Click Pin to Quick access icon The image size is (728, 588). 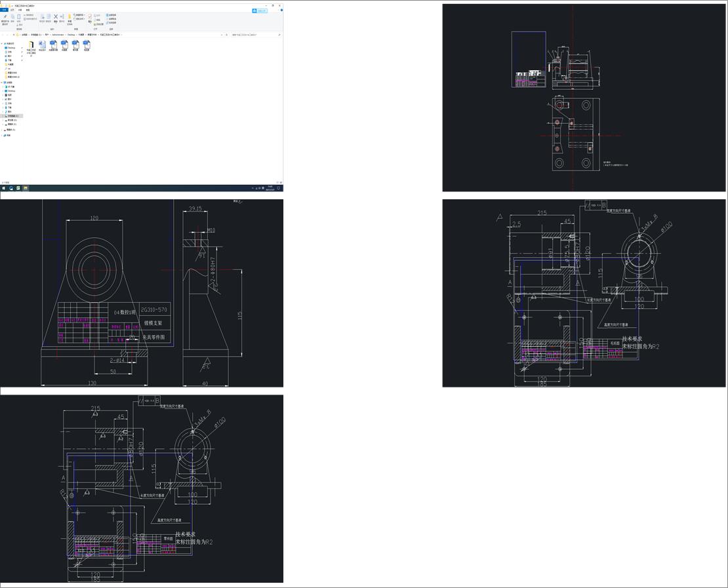coord(5,18)
